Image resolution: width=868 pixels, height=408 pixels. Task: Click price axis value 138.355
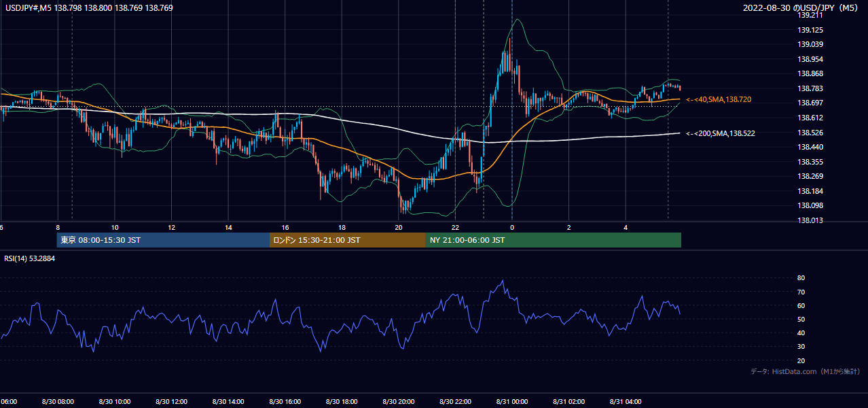coord(810,162)
